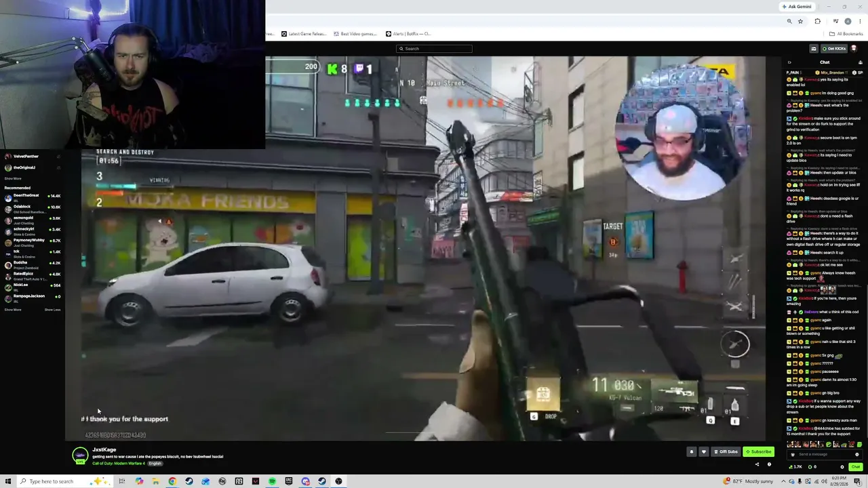Open the VelvetPanther followed channel
The height and width of the screenshot is (488, 868).
(x=32, y=157)
